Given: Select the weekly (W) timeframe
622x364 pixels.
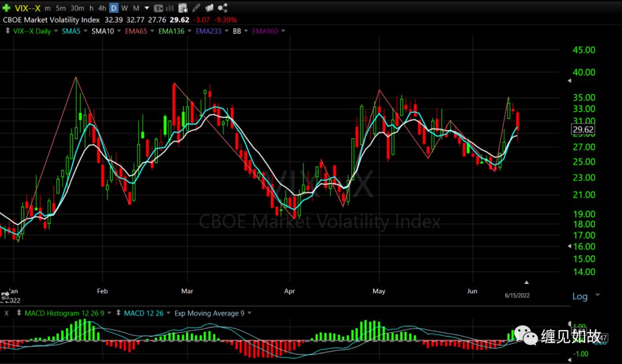Looking at the screenshot, I should 124,8.
